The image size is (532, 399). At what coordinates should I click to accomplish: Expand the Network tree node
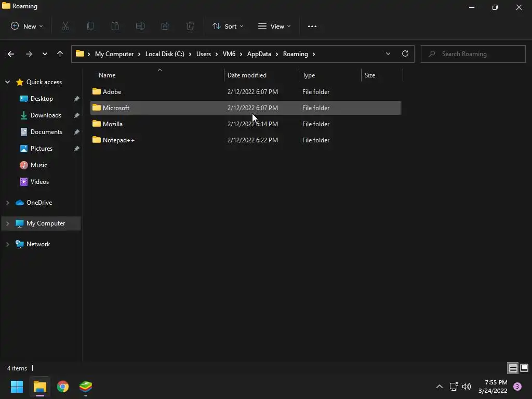pos(7,244)
